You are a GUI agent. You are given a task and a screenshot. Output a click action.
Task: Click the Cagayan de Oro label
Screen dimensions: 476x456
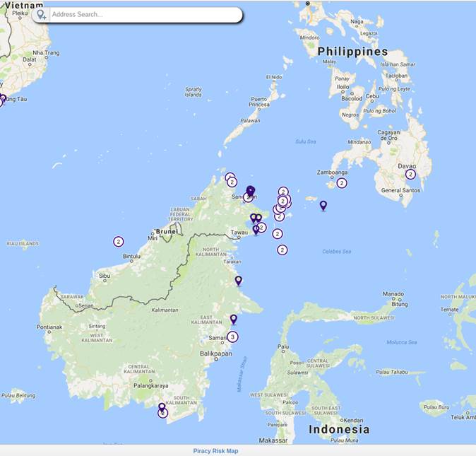point(388,135)
